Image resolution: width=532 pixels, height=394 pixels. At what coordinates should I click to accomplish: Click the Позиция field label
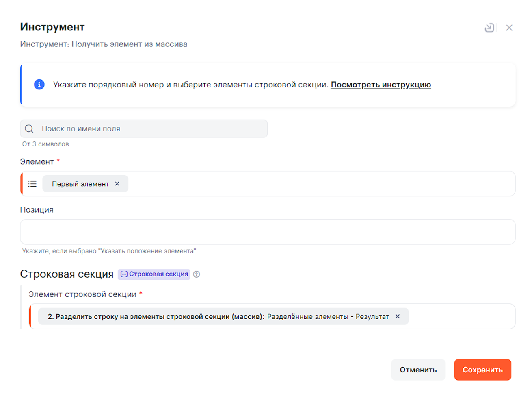(x=37, y=210)
